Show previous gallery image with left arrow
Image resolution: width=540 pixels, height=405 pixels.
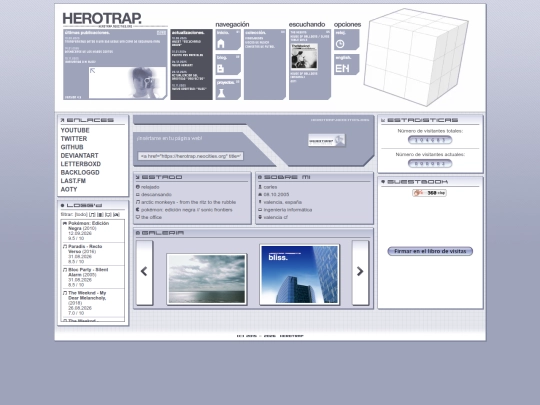[144, 272]
